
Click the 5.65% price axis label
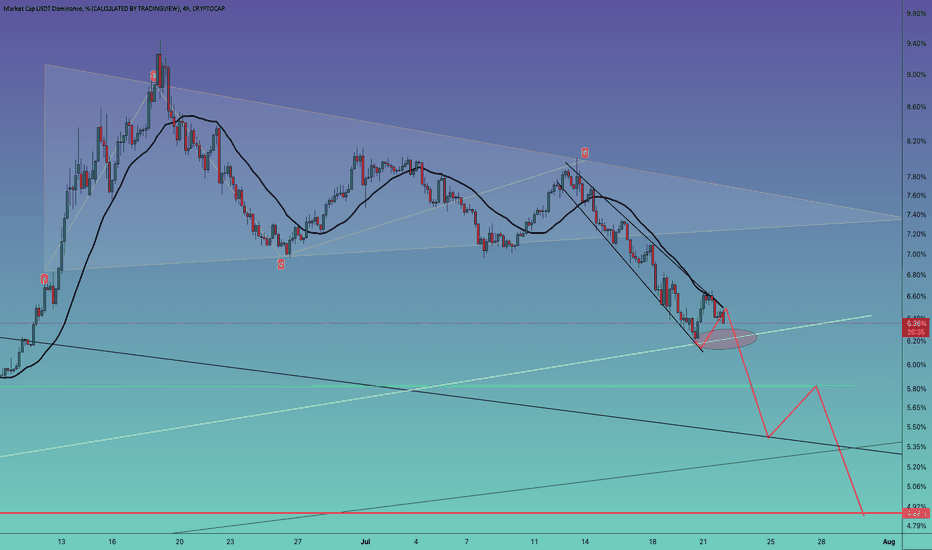(916, 408)
